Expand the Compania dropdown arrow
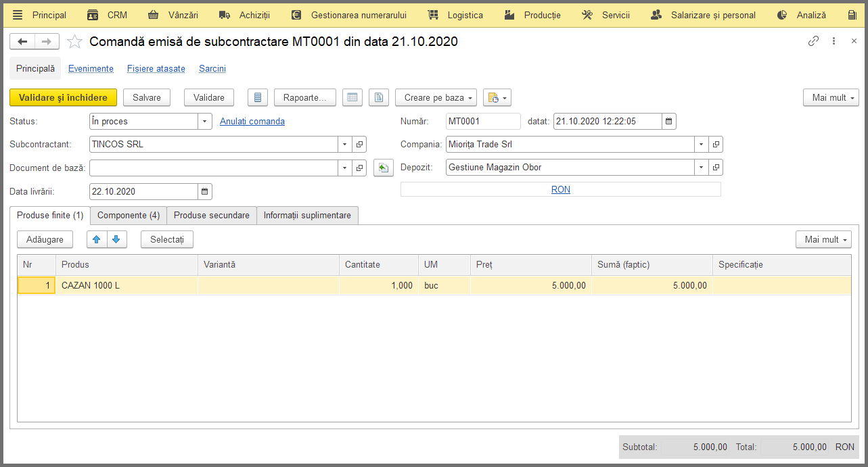Screen dimensions: 868x467 pos(702,145)
